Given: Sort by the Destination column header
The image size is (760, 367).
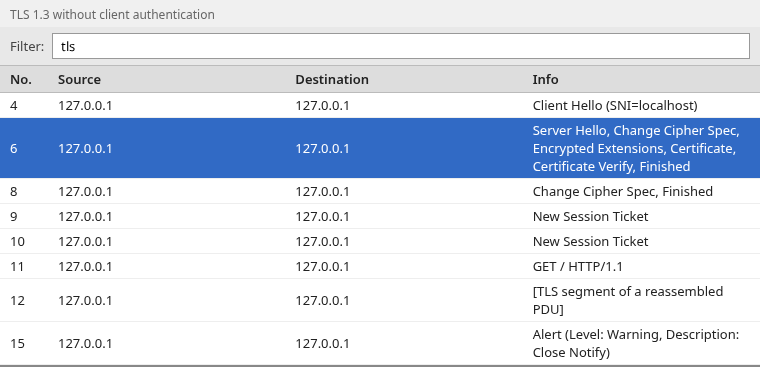Looking at the screenshot, I should pyautogui.click(x=332, y=79).
